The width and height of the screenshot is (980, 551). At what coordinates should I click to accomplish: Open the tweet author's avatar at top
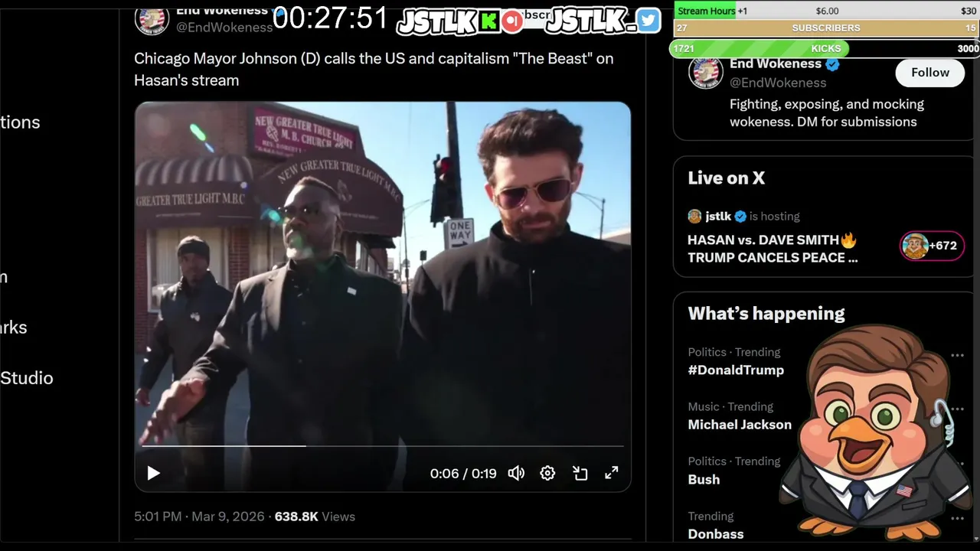click(x=152, y=18)
